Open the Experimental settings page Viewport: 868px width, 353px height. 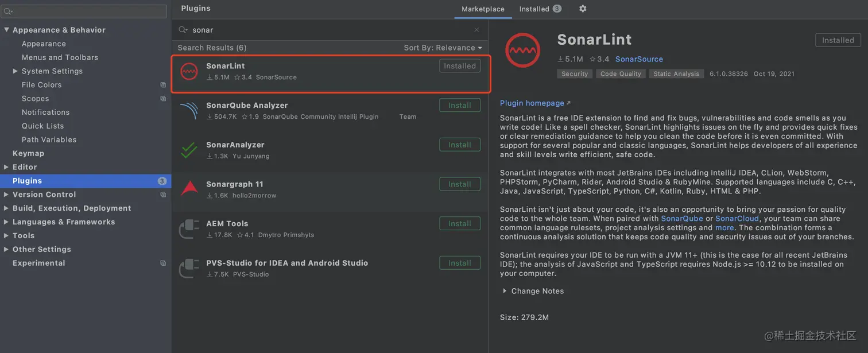(38, 263)
